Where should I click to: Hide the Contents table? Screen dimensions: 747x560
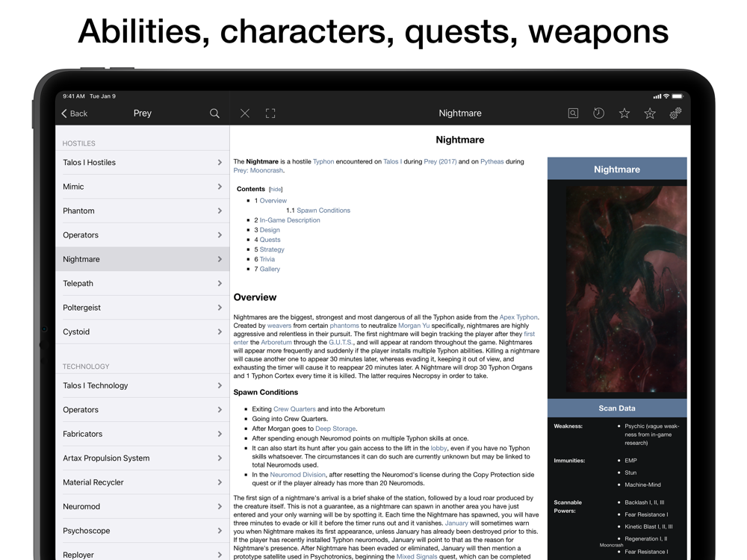coord(276,190)
